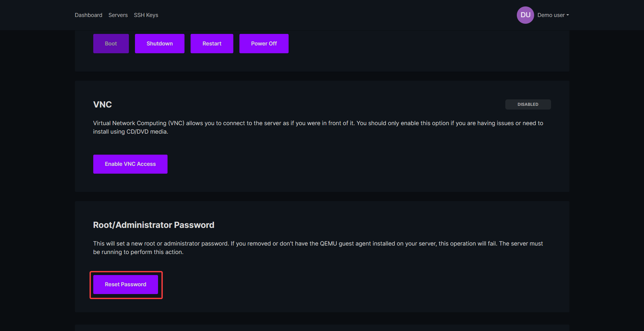This screenshot has height=331, width=644.
Task: Navigate to SSH Keys
Action: pos(146,15)
